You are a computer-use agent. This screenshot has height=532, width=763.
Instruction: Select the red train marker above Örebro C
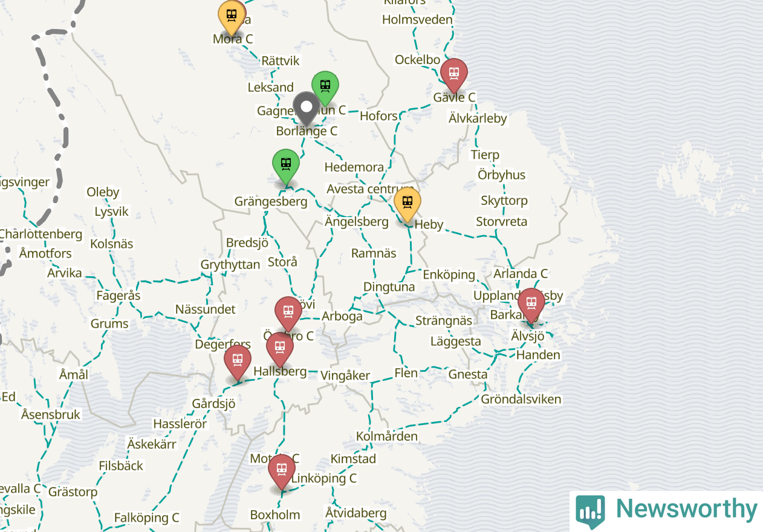(288, 312)
